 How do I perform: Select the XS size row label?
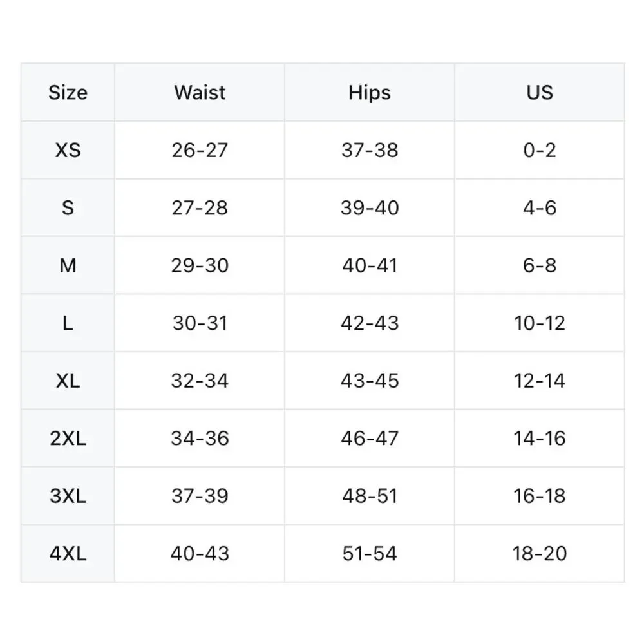click(x=68, y=150)
